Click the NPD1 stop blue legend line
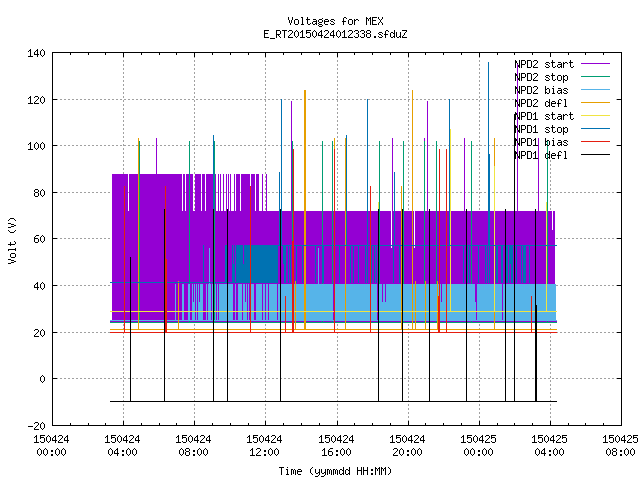Viewport: 640px width, 480px height. [x=595, y=129]
